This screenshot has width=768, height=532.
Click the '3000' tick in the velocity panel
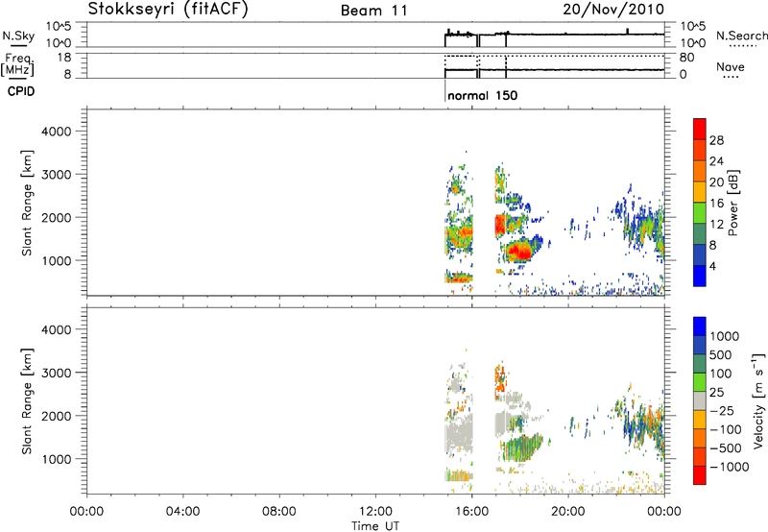tap(57, 373)
